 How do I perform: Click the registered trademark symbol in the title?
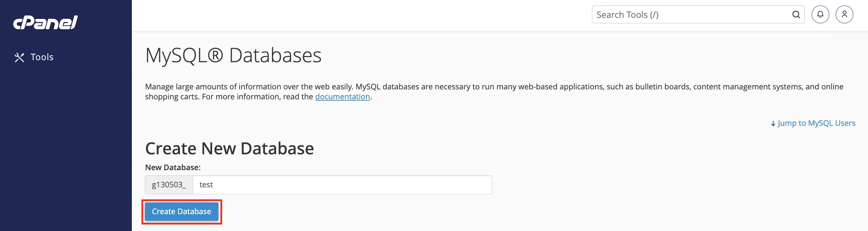(x=215, y=55)
